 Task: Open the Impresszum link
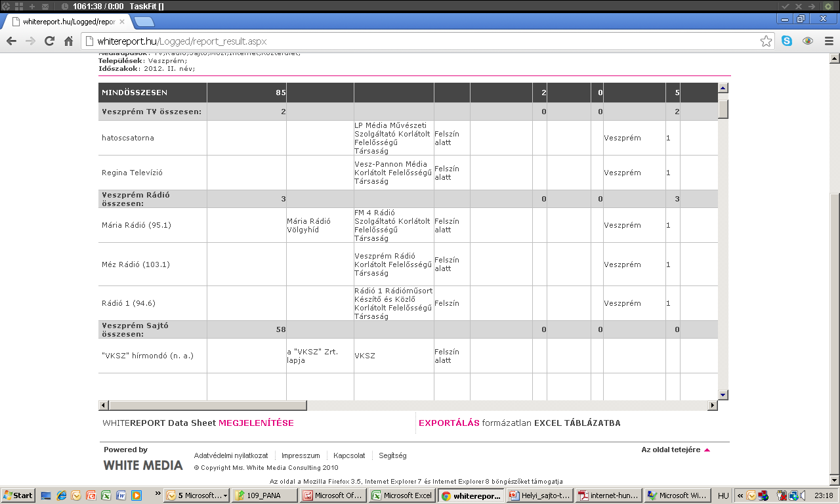tap(301, 455)
